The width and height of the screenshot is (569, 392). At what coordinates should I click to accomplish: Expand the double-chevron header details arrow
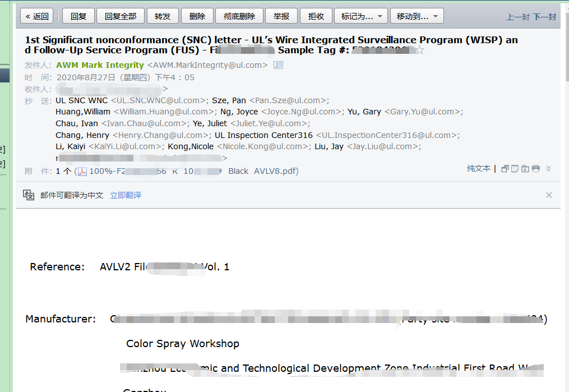pos(548,169)
